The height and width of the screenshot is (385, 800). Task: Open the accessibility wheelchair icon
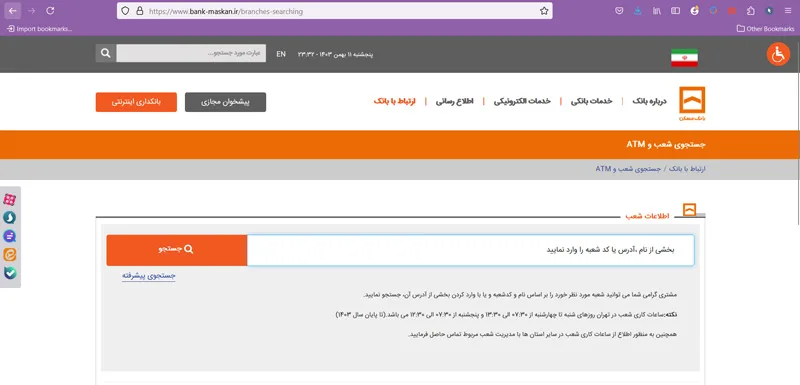[x=778, y=54]
